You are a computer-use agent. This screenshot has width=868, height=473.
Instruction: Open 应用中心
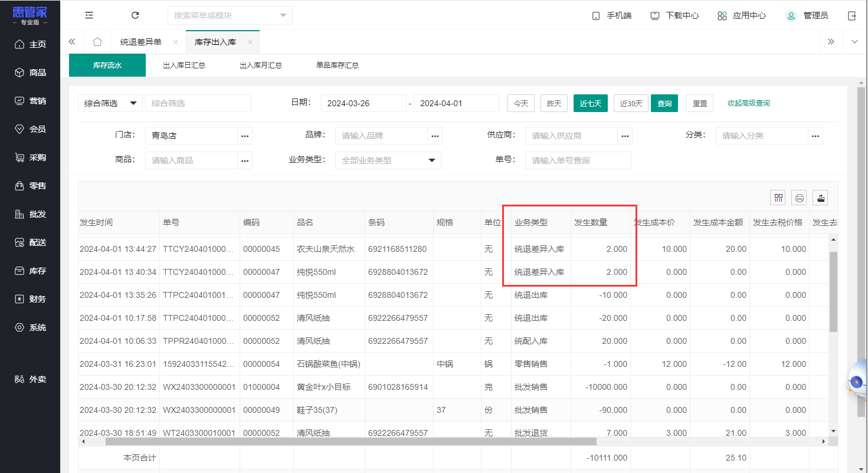click(x=742, y=15)
